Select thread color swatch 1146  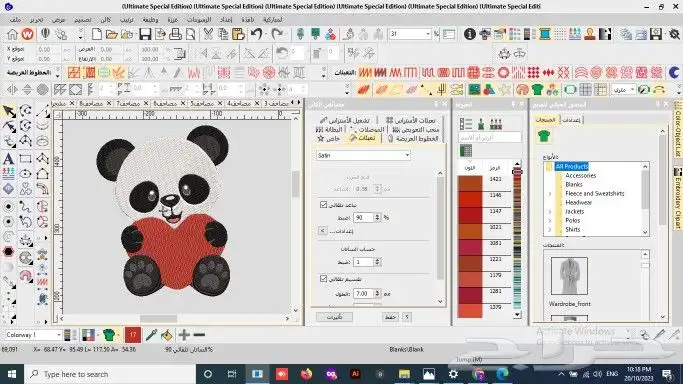(470, 199)
